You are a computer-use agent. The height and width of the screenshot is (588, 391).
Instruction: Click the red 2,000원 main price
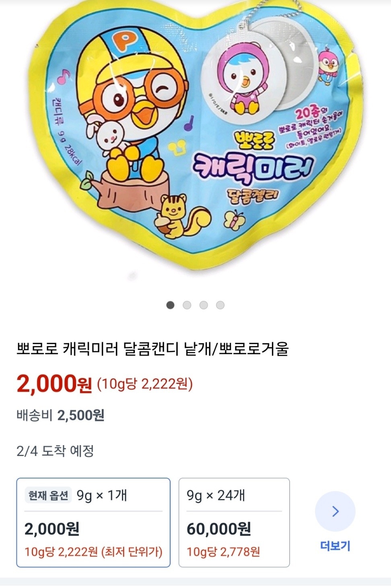(54, 384)
